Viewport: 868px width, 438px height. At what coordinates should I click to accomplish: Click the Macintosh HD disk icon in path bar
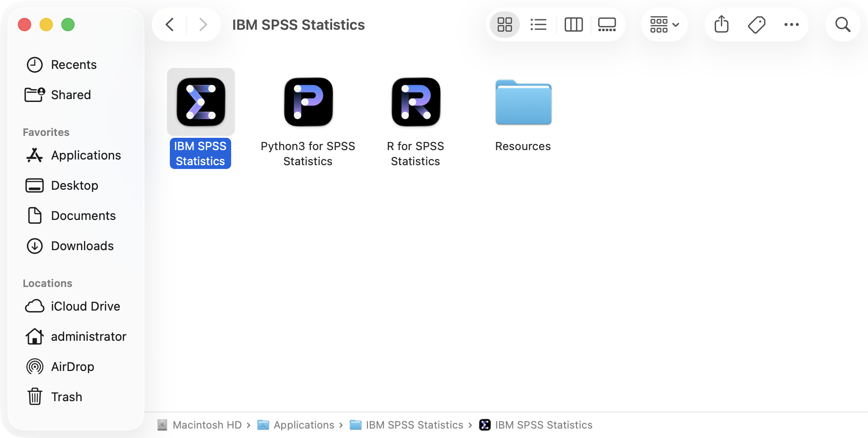click(x=162, y=425)
